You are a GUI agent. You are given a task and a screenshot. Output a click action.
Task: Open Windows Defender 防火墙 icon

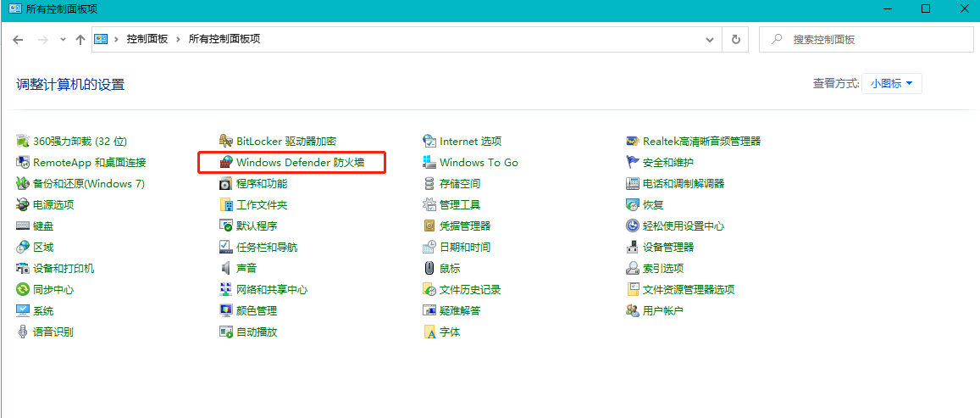[226, 162]
